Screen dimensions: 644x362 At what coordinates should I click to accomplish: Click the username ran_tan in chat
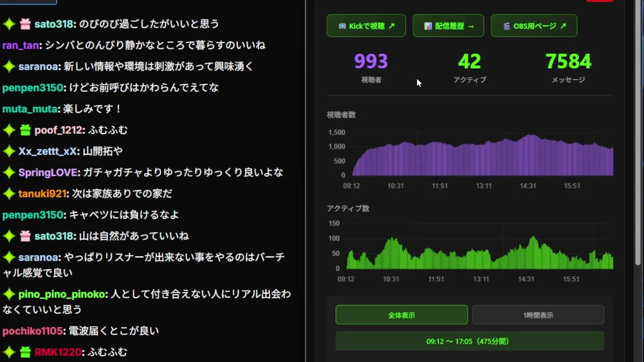21,45
